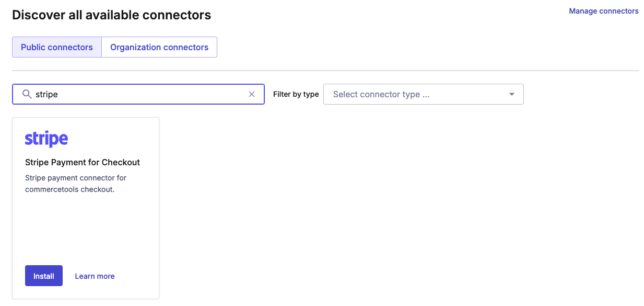Viewport: 644px width, 306px height.
Task: Install the Stripe Payment for Checkout connector
Action: 44,276
